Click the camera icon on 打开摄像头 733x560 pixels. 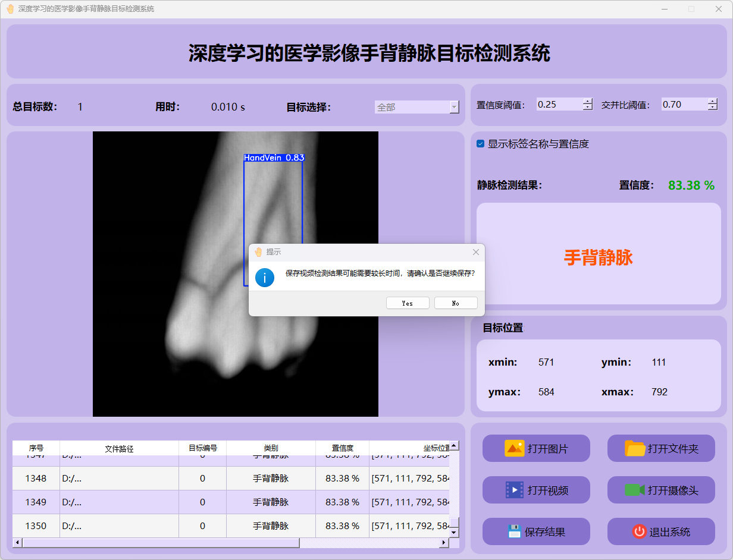click(635, 490)
